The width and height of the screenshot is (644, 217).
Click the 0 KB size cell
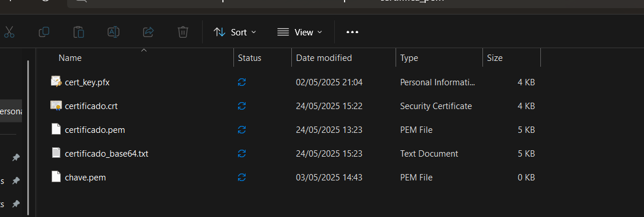526,178
